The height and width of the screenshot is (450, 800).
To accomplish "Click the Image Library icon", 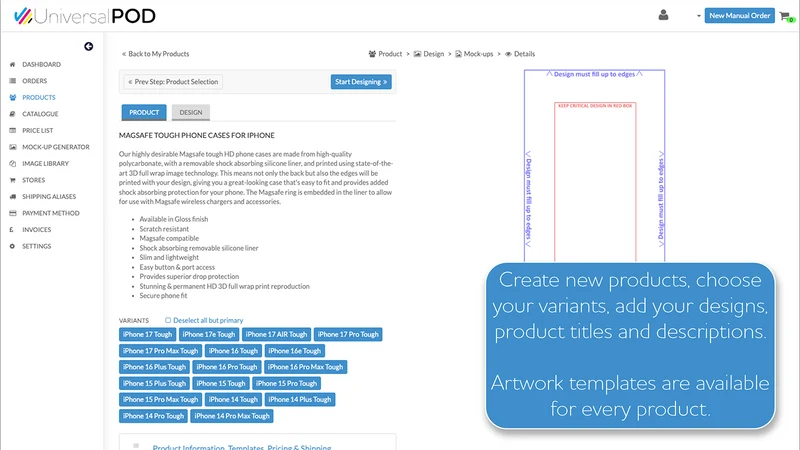I will point(12,163).
